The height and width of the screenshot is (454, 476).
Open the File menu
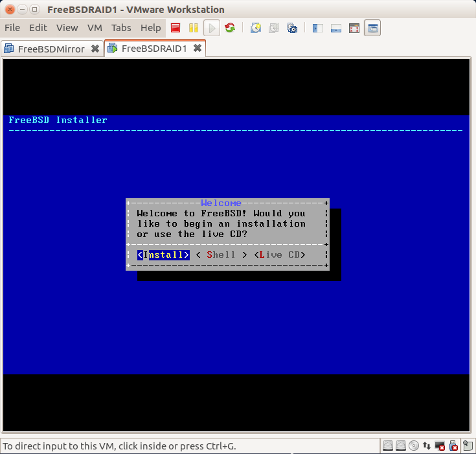pyautogui.click(x=12, y=28)
